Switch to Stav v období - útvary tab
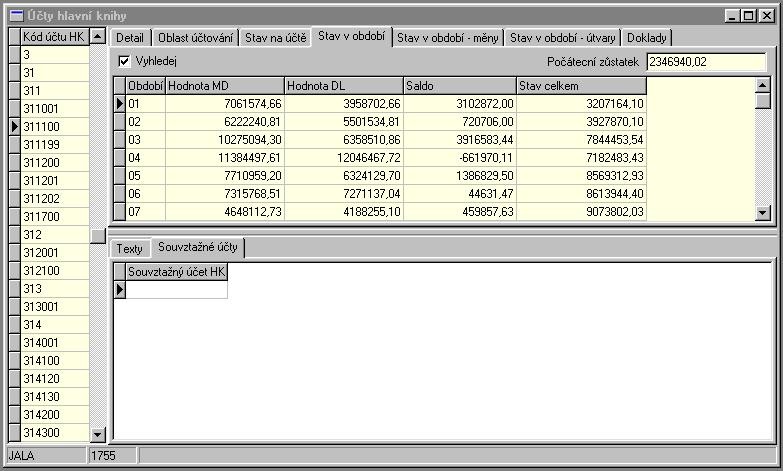 (562, 38)
